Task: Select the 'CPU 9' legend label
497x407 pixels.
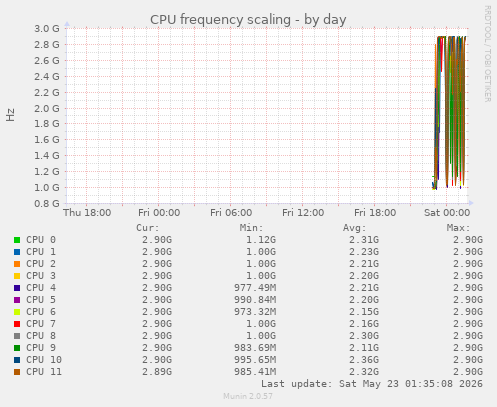Action: [41, 348]
